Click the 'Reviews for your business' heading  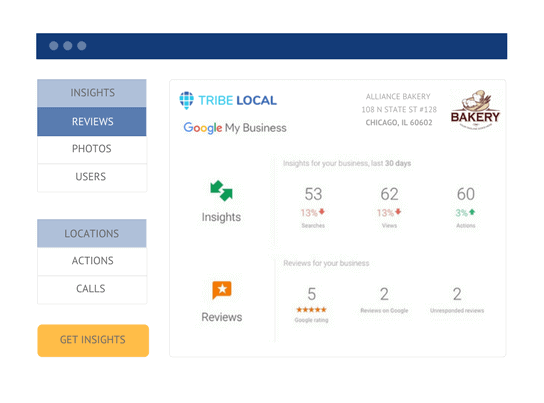coord(326,263)
